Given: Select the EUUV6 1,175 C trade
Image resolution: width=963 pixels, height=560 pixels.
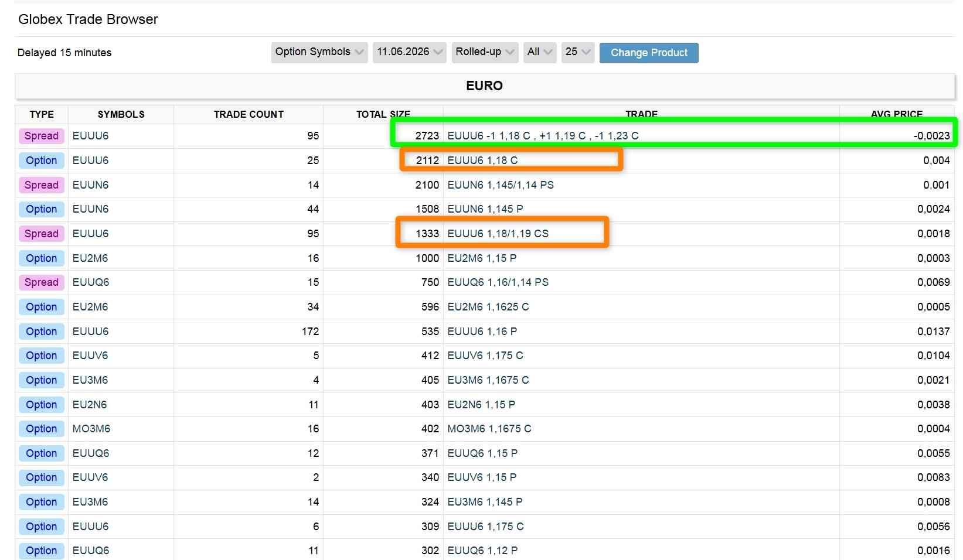Looking at the screenshot, I should 485,356.
